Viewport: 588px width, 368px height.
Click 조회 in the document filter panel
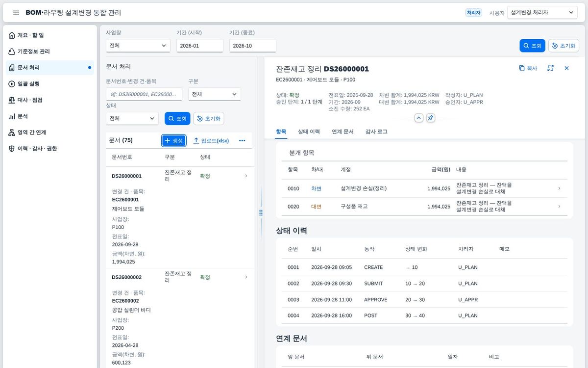coord(177,118)
